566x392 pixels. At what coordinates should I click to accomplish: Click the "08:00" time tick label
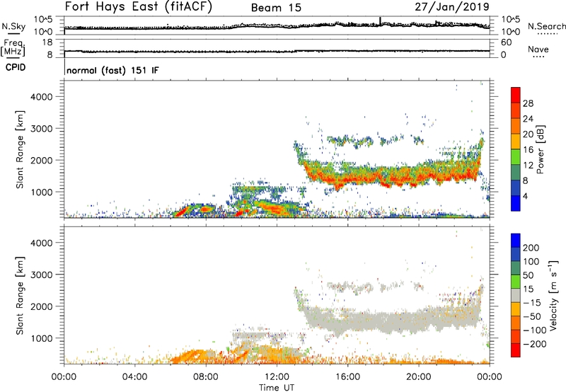click(206, 377)
